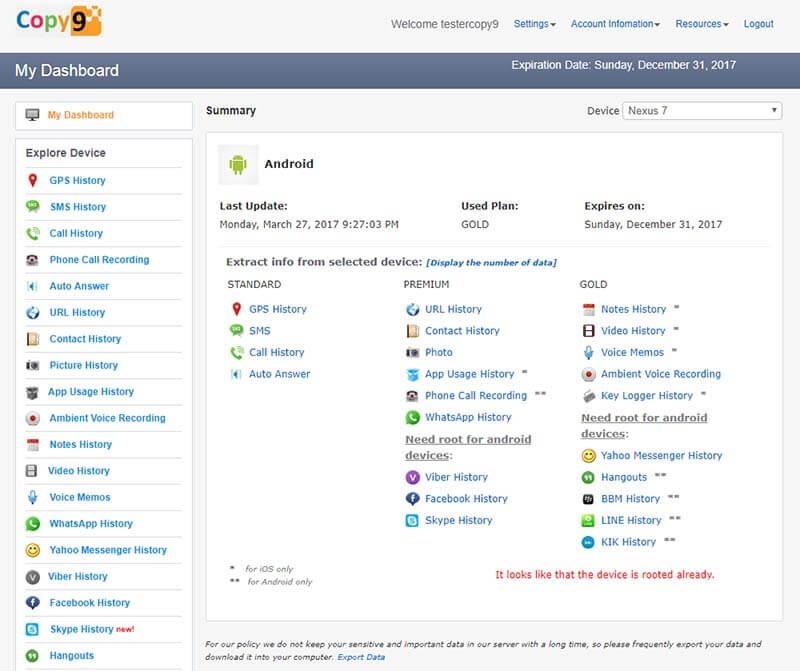This screenshot has width=800, height=671.
Task: Click the LINE History icon in Gold column
Action: (588, 520)
